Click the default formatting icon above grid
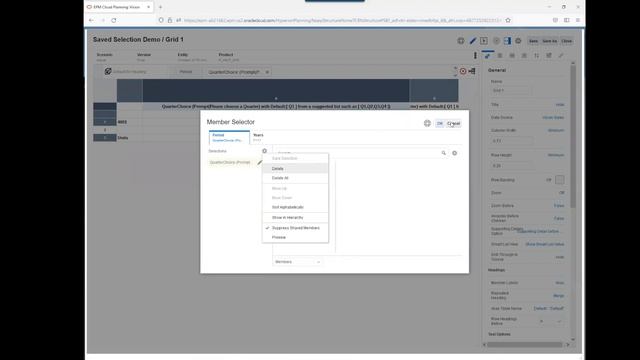Image resolution: width=640 pixels, height=360 pixels. [108, 71]
